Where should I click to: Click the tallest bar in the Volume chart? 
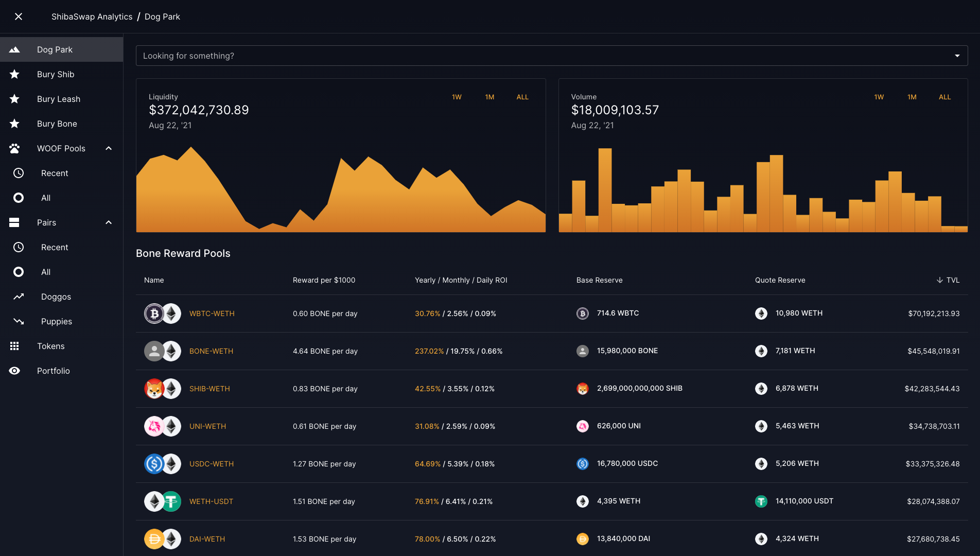pyautogui.click(x=605, y=190)
